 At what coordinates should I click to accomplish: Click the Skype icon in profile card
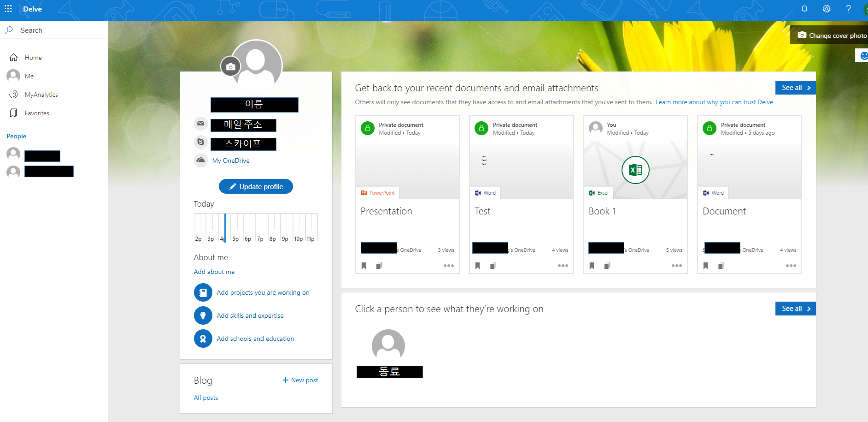pos(200,142)
